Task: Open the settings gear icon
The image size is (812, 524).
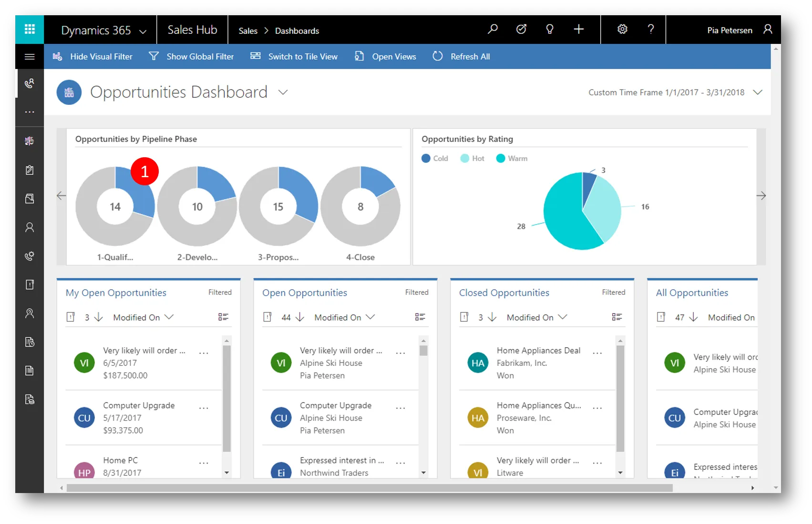Action: [x=622, y=30]
